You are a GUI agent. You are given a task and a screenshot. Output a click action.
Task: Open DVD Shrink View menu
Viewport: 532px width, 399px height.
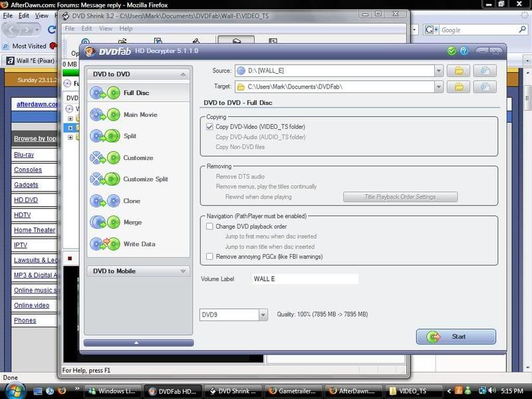106,29
